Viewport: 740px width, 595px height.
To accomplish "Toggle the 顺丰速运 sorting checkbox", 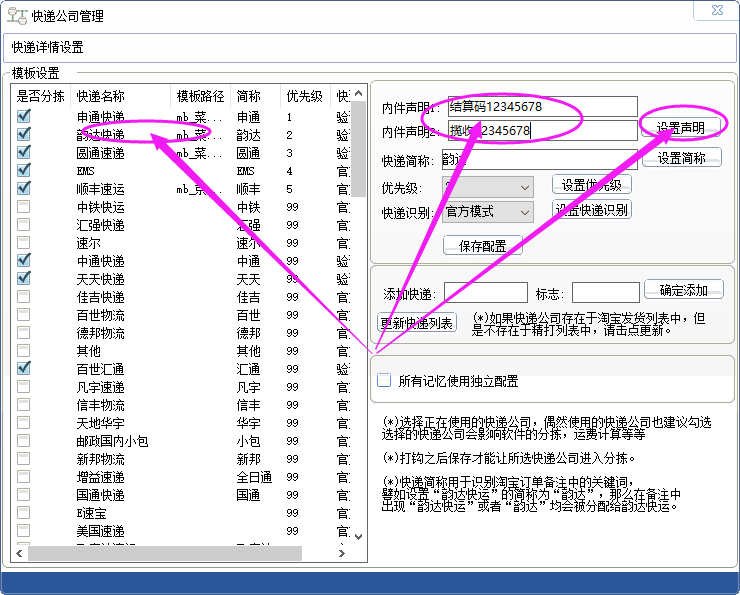I will (x=24, y=188).
